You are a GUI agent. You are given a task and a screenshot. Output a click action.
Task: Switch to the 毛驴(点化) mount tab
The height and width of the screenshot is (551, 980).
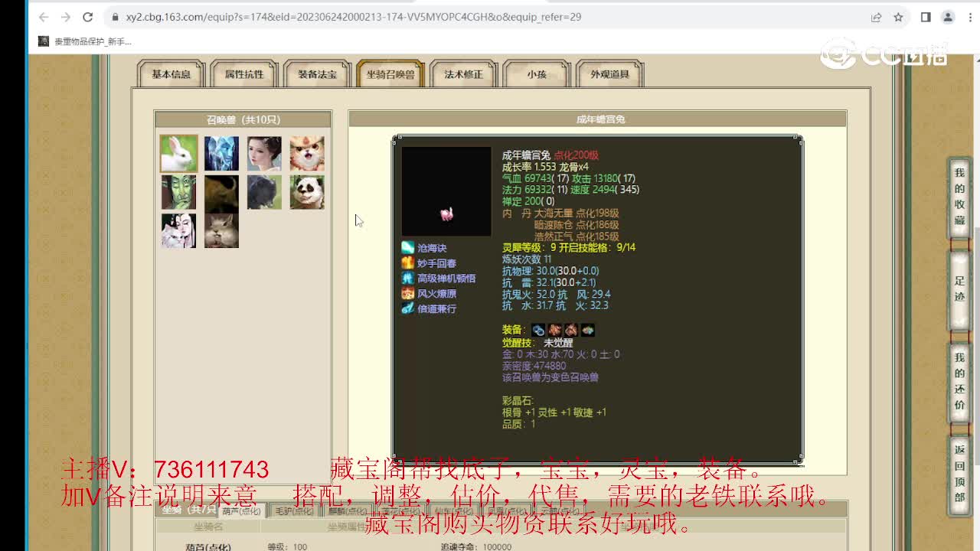[x=295, y=511]
